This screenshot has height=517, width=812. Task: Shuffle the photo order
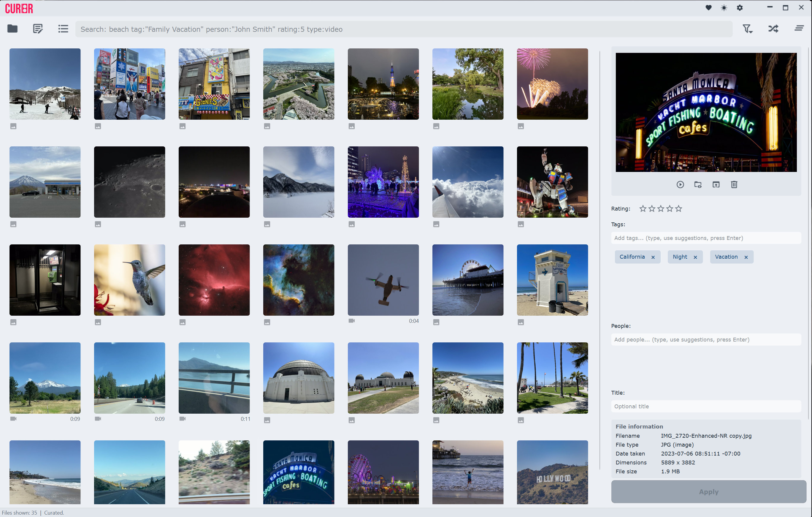pyautogui.click(x=773, y=29)
